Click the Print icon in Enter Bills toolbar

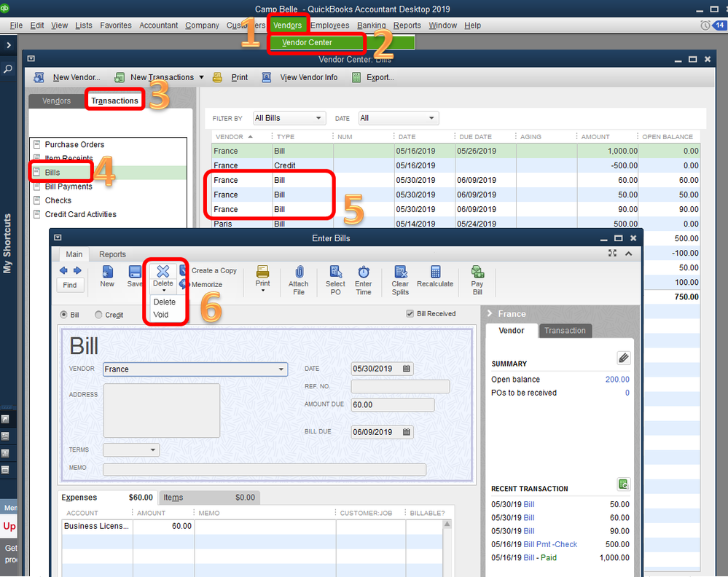point(262,272)
